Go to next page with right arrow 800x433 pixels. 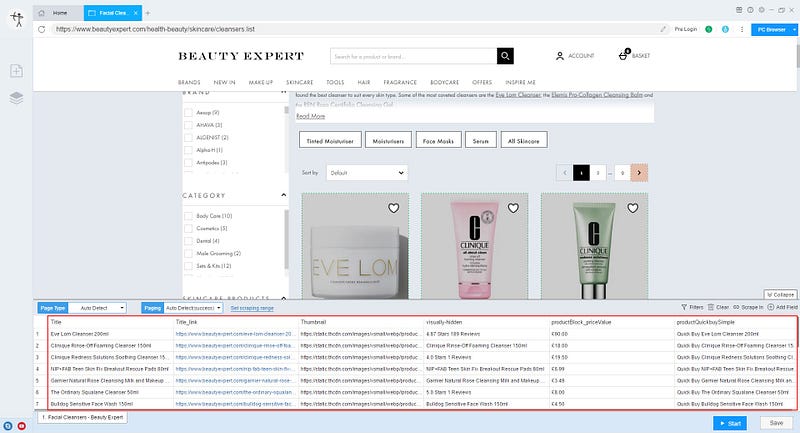coord(639,173)
